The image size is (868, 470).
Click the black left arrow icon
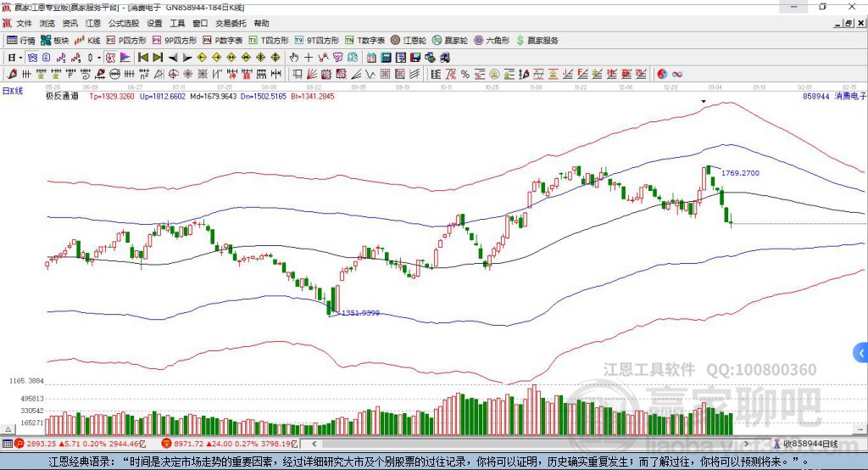coord(173,58)
